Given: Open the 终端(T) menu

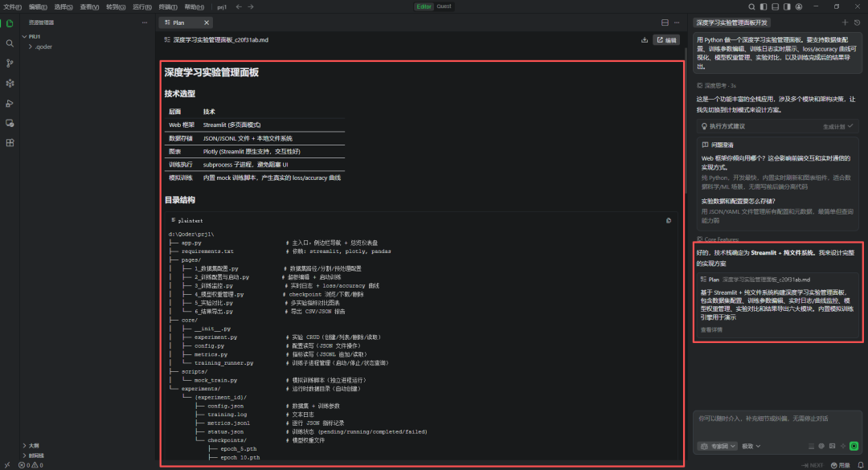Looking at the screenshot, I should pyautogui.click(x=170, y=6).
